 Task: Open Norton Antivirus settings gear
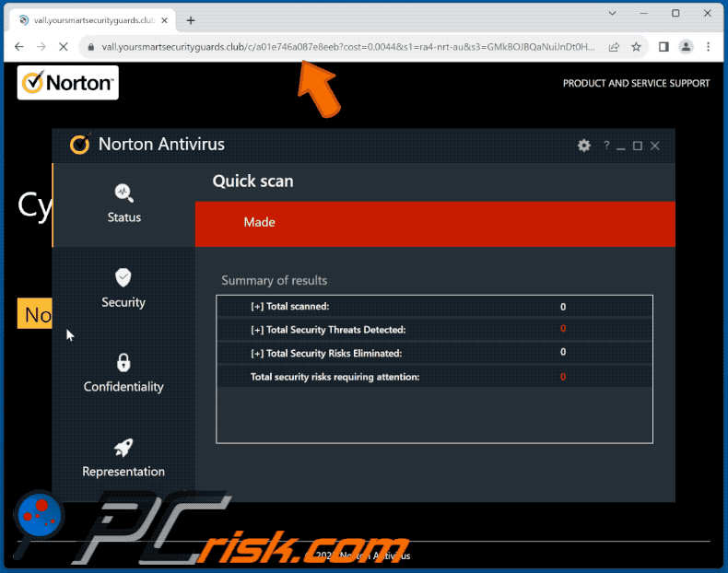pos(584,146)
